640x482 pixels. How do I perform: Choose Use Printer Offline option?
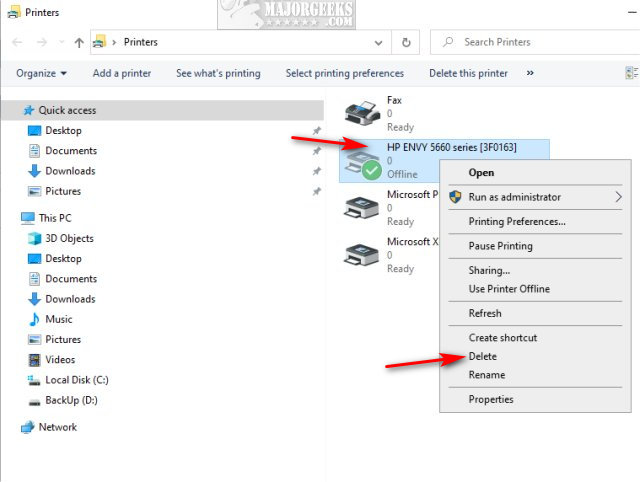509,289
